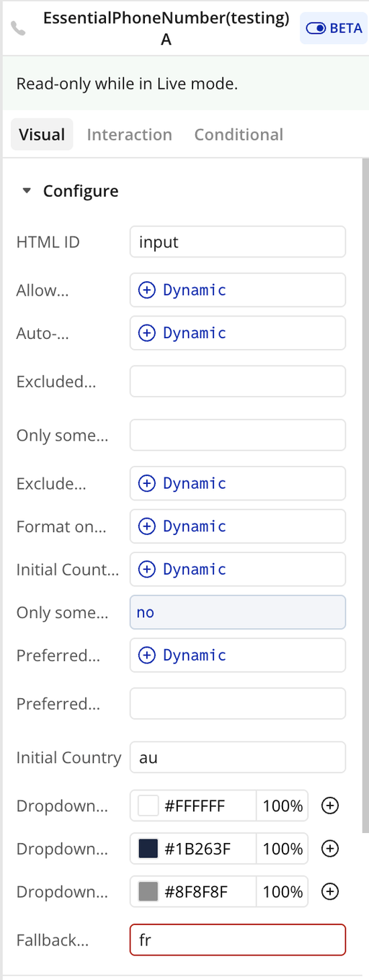The height and width of the screenshot is (980, 369).
Task: Open the dark navy #1B263F swatch
Action: coord(148,849)
